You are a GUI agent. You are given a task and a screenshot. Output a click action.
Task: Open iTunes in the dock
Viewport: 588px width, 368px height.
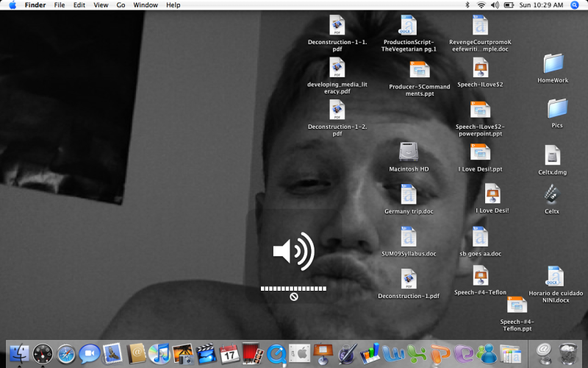(159, 354)
